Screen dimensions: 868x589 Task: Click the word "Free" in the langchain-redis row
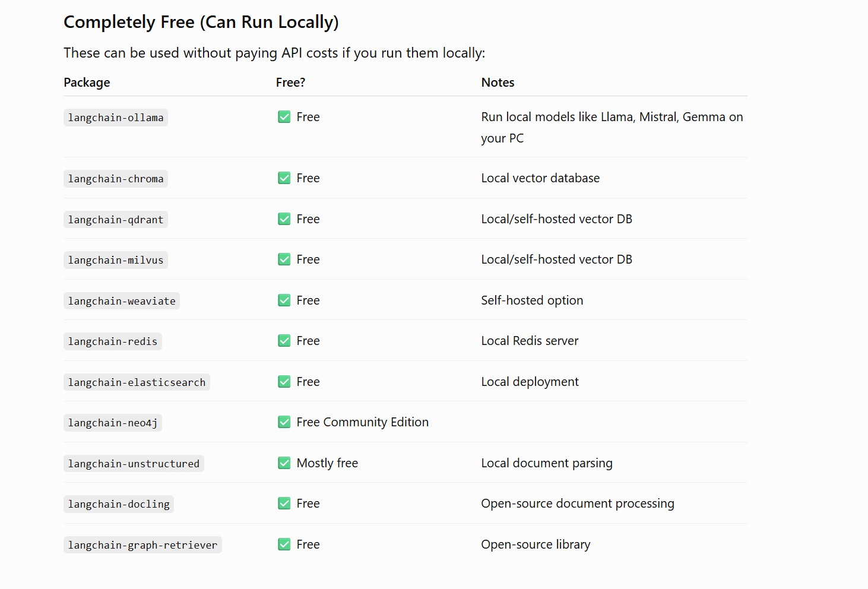point(308,341)
